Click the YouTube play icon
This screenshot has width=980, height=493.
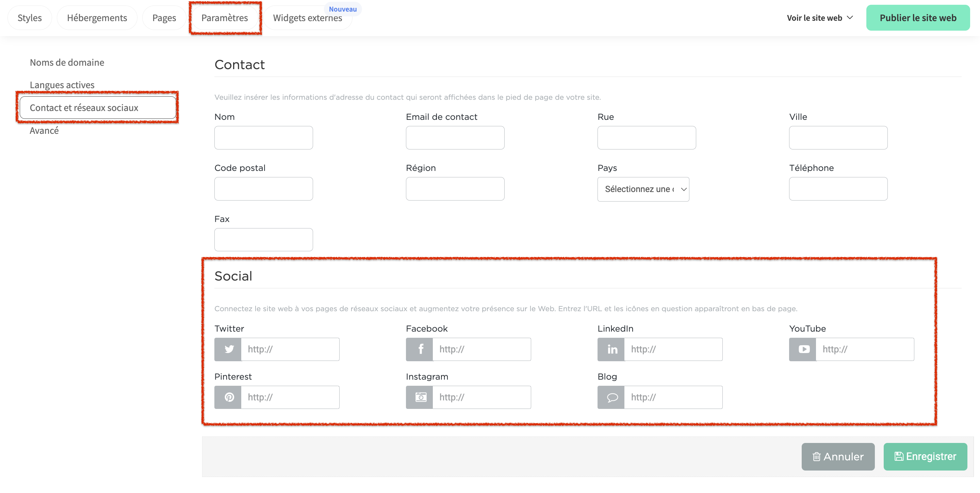[x=803, y=349]
